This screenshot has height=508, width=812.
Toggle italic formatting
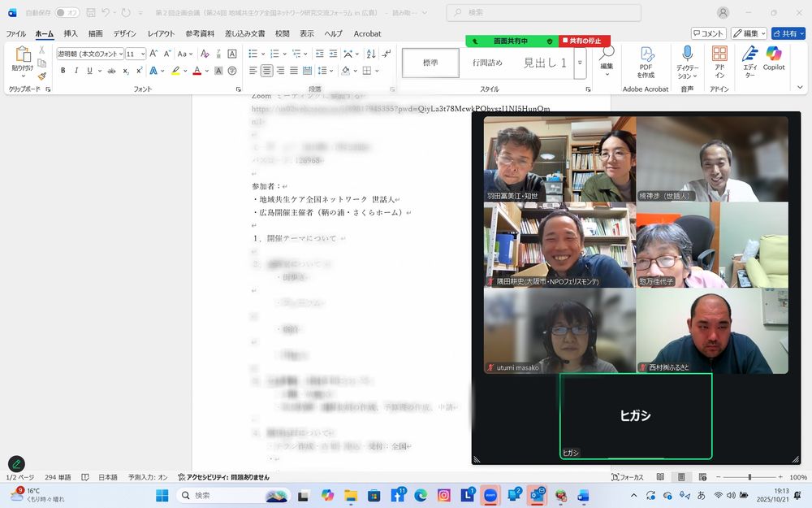(x=76, y=71)
